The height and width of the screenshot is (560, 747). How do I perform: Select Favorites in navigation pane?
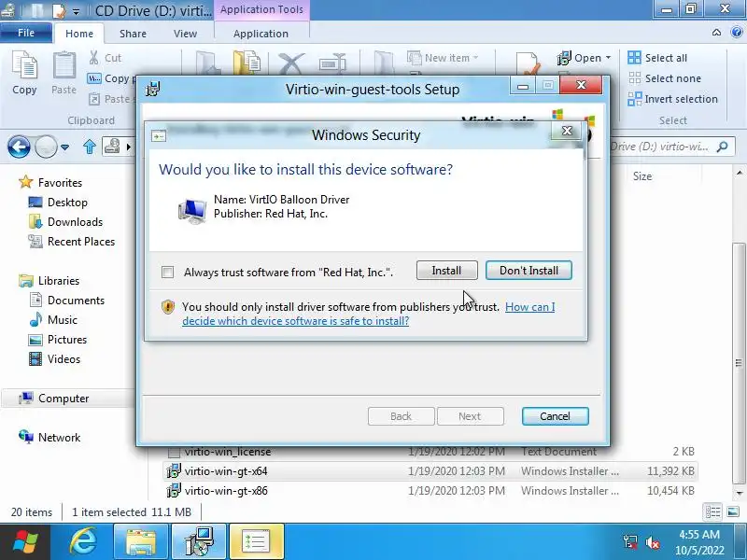click(50, 182)
